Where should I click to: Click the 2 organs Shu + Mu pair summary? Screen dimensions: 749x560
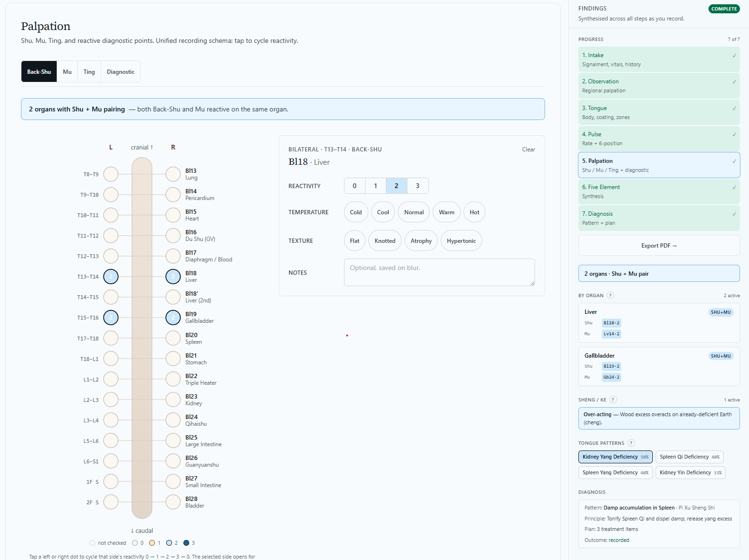pyautogui.click(x=659, y=273)
